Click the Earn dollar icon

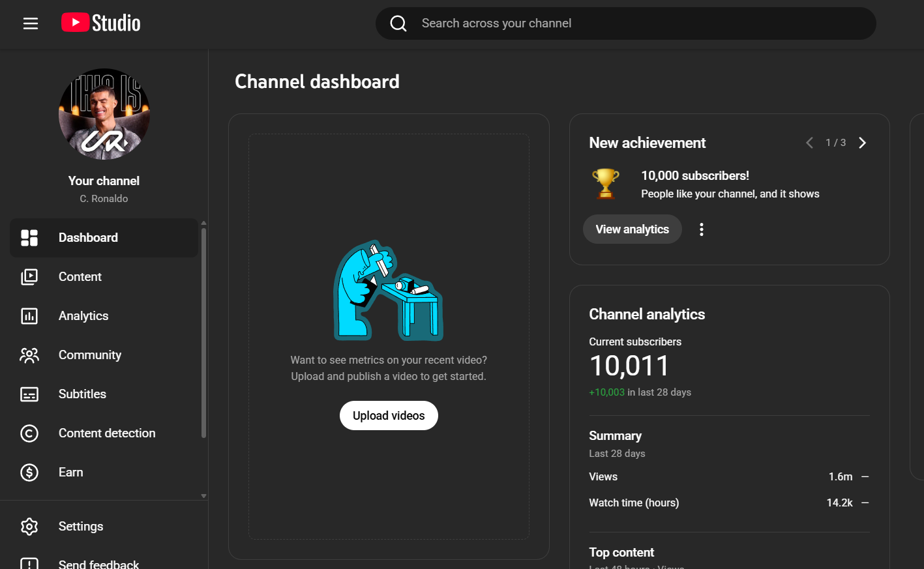pyautogui.click(x=29, y=473)
